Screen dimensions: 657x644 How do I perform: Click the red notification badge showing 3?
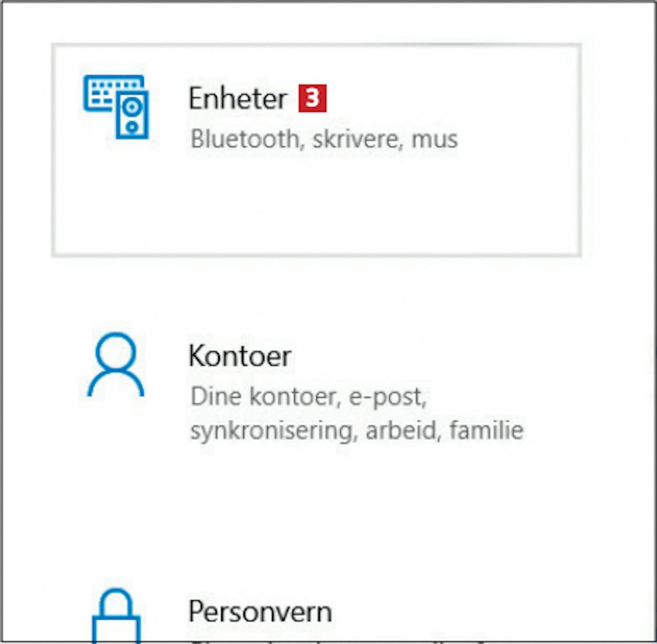312,98
